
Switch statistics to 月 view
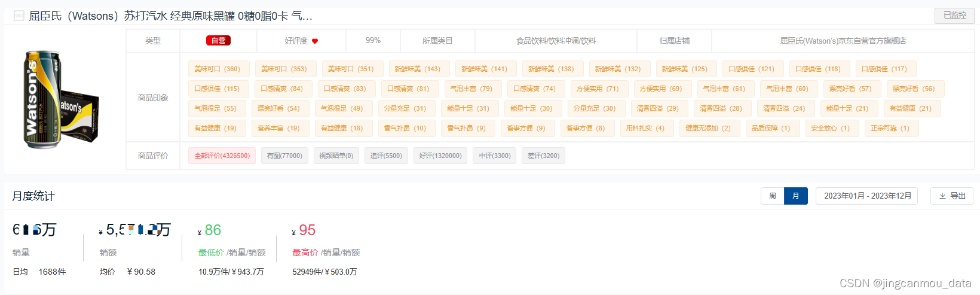coord(796,196)
